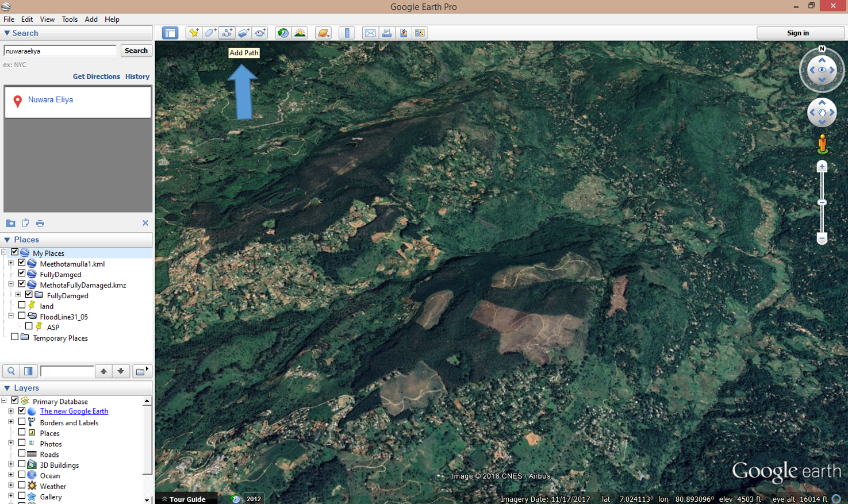
Task: Open the Show Ruler tool
Action: pyautogui.click(x=347, y=33)
